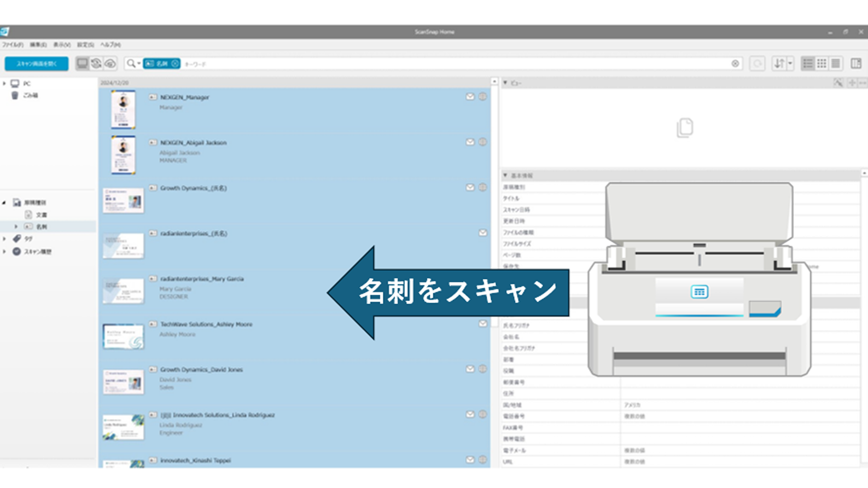Click the mail icon on innovatech_Kinashi Teppei row
The width and height of the screenshot is (868, 488).
pyautogui.click(x=470, y=460)
